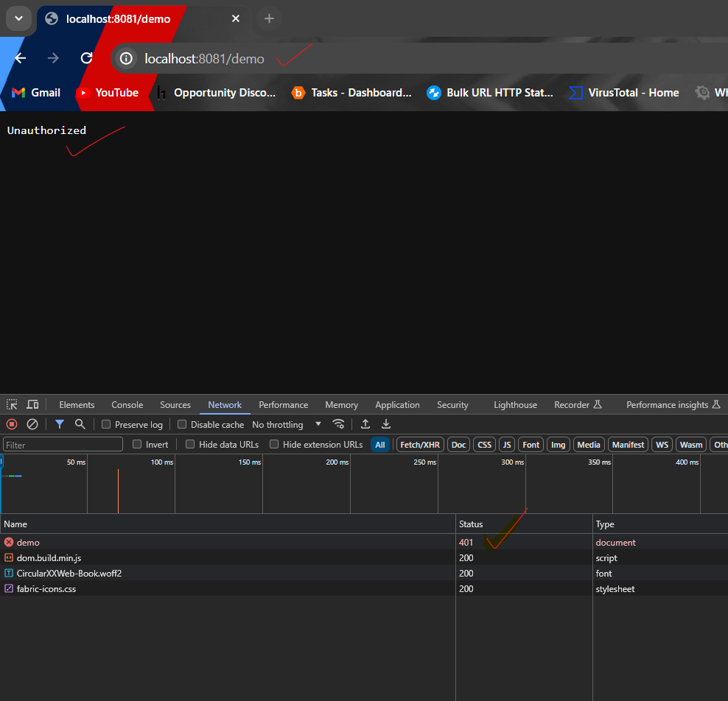Enable the Preserve log checkbox
This screenshot has height=701, width=728.
tap(106, 424)
